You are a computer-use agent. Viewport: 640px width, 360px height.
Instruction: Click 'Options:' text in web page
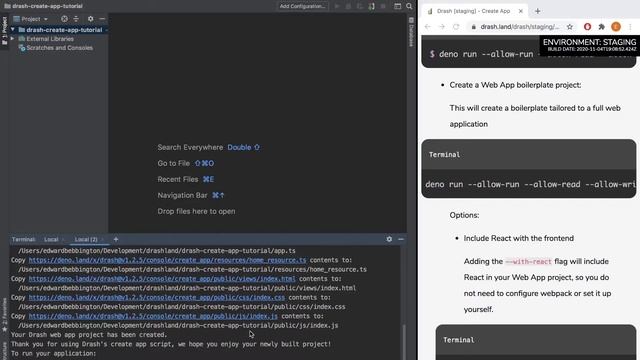464,215
